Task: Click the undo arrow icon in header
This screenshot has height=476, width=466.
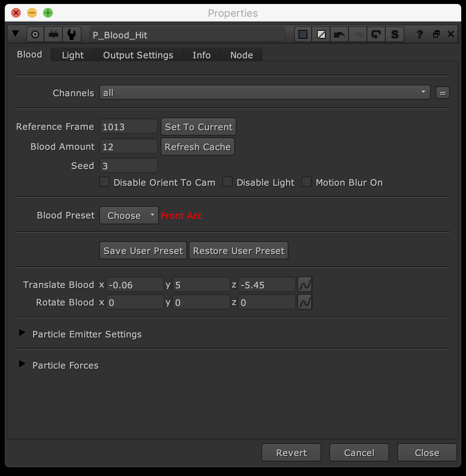Action: [x=339, y=35]
